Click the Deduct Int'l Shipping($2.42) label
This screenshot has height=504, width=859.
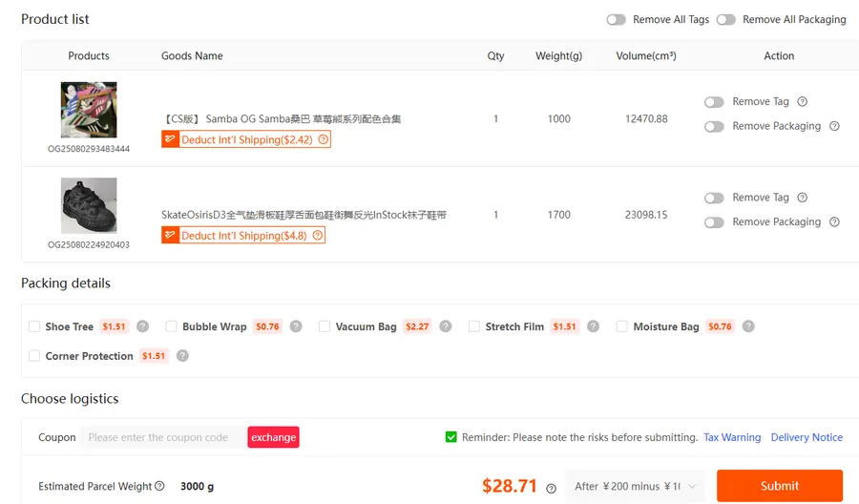coord(246,139)
